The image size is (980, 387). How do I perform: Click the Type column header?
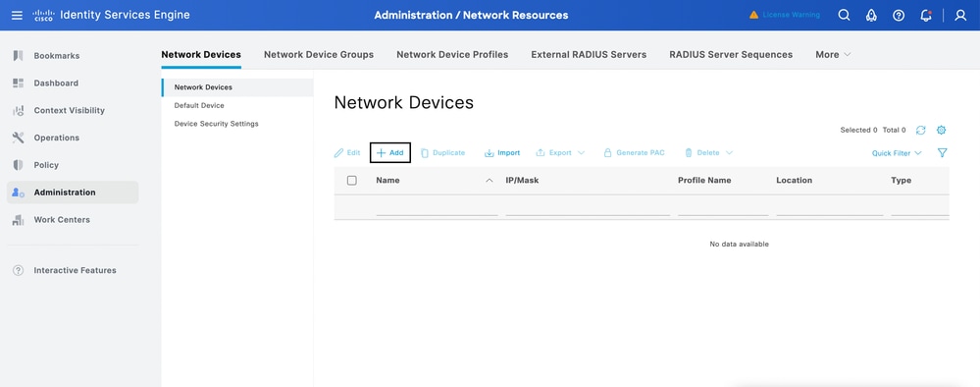(x=902, y=181)
